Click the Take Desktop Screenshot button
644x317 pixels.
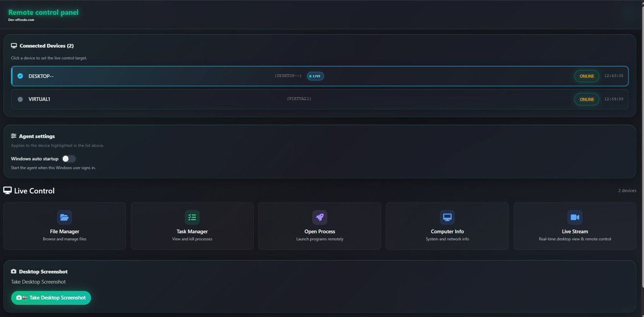(51, 298)
